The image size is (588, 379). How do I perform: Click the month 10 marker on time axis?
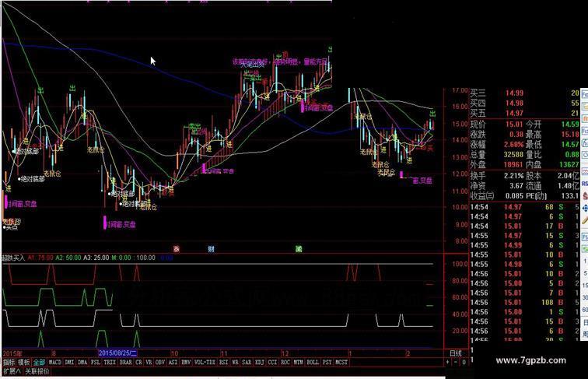174,353
